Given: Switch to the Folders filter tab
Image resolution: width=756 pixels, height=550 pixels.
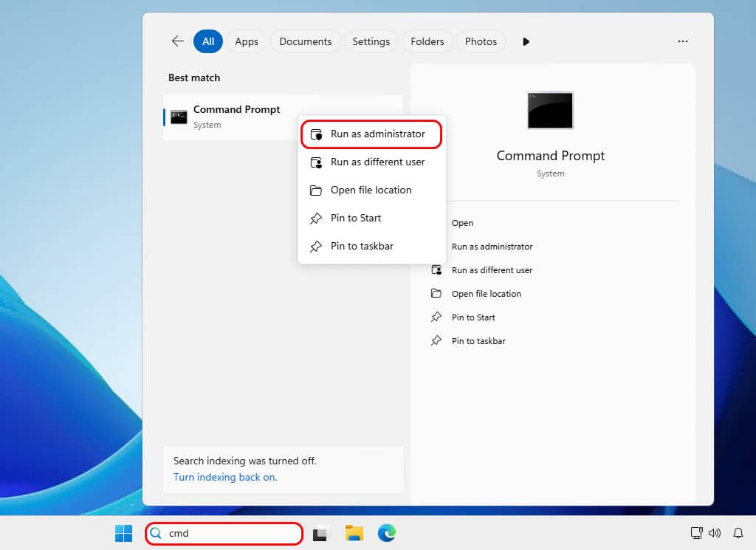Looking at the screenshot, I should click(x=427, y=41).
